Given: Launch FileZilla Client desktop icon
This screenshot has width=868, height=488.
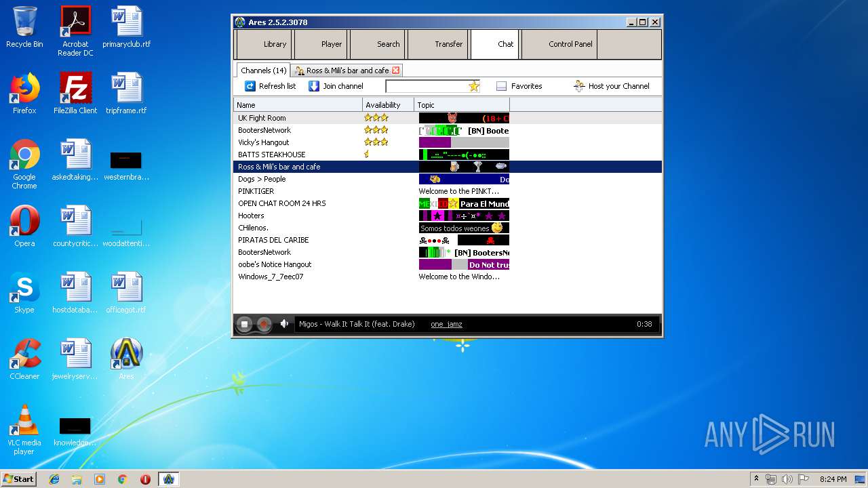Looking at the screenshot, I should point(75,94).
